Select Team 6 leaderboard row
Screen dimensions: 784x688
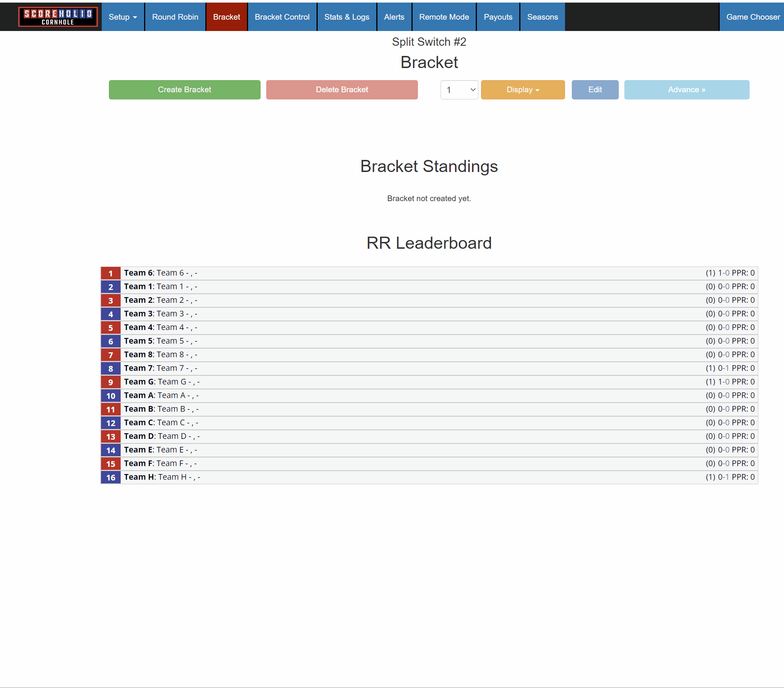click(x=428, y=273)
